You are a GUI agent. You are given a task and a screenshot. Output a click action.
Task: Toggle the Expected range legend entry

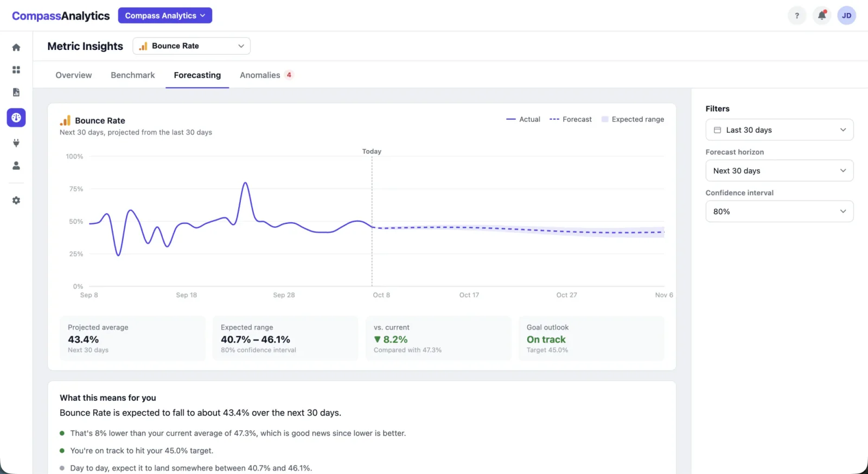pos(633,119)
